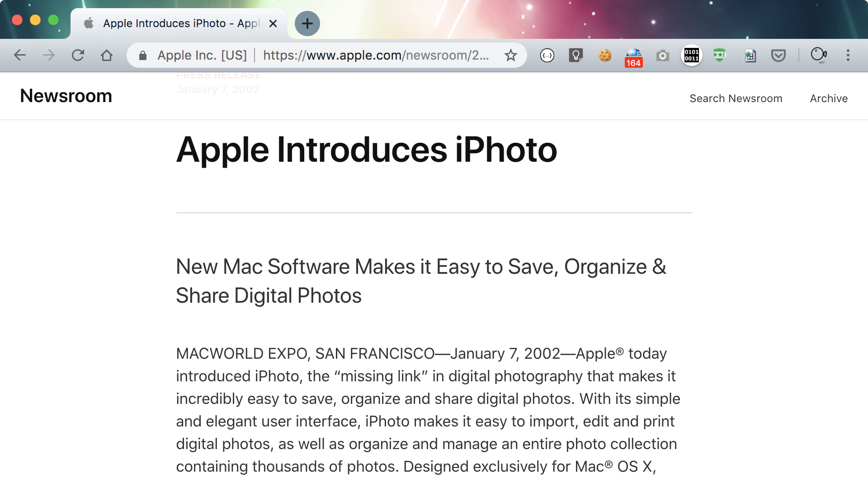The width and height of the screenshot is (868, 478).
Task: Click the camera screenshot extension icon
Action: pyautogui.click(x=663, y=56)
